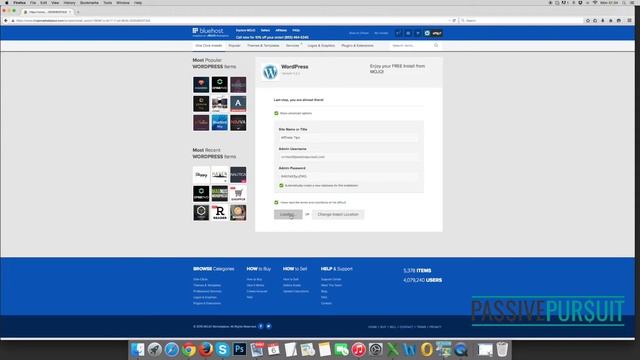Viewport: 640px width, 360px height.
Task: Open Finder from the dock
Action: click(138, 350)
